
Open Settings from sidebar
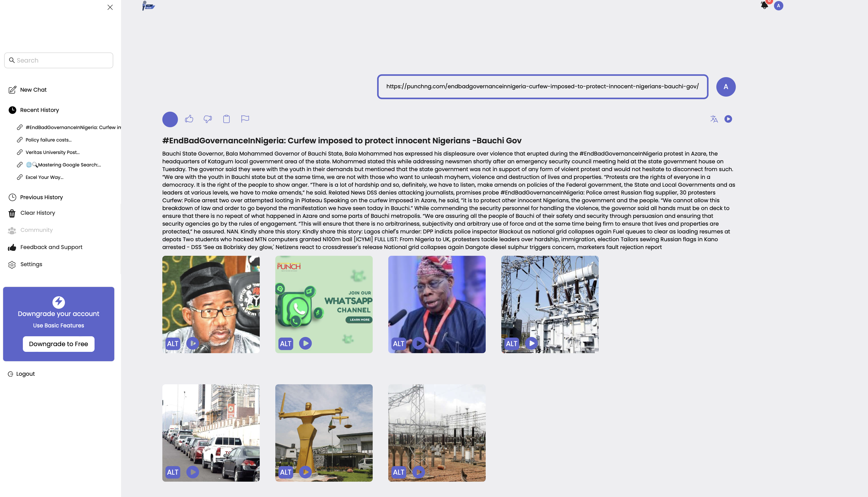(31, 264)
